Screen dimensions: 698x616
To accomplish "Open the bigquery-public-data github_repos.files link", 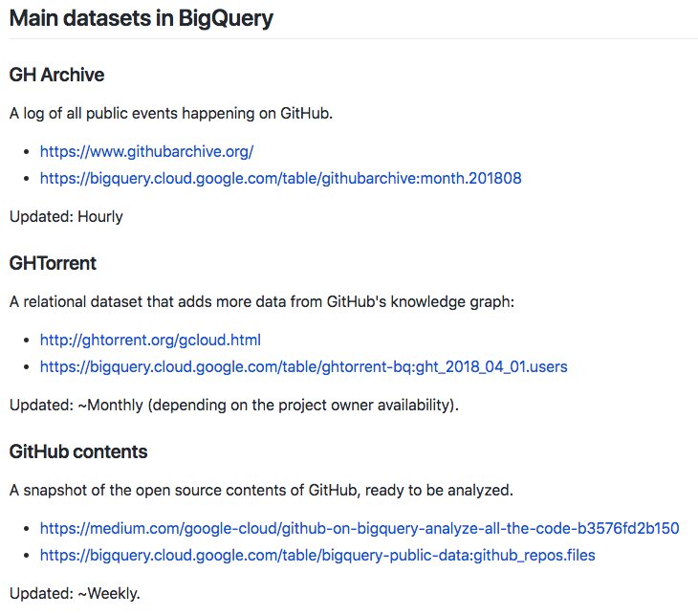I will (317, 556).
